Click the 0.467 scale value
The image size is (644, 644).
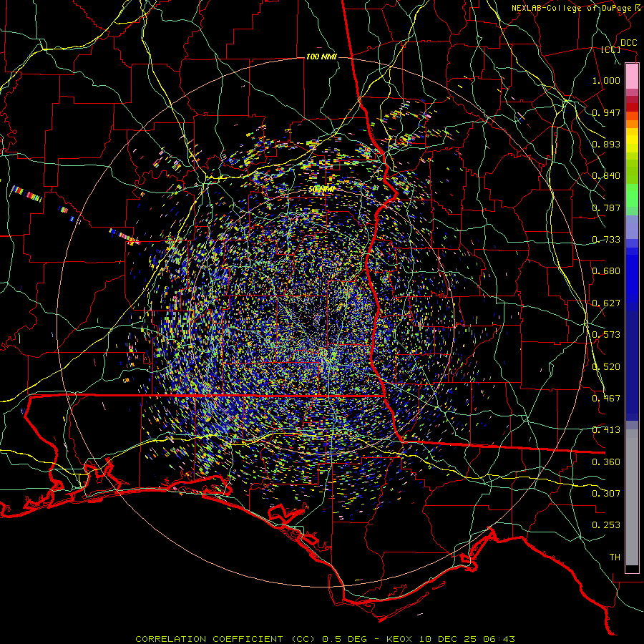point(606,399)
